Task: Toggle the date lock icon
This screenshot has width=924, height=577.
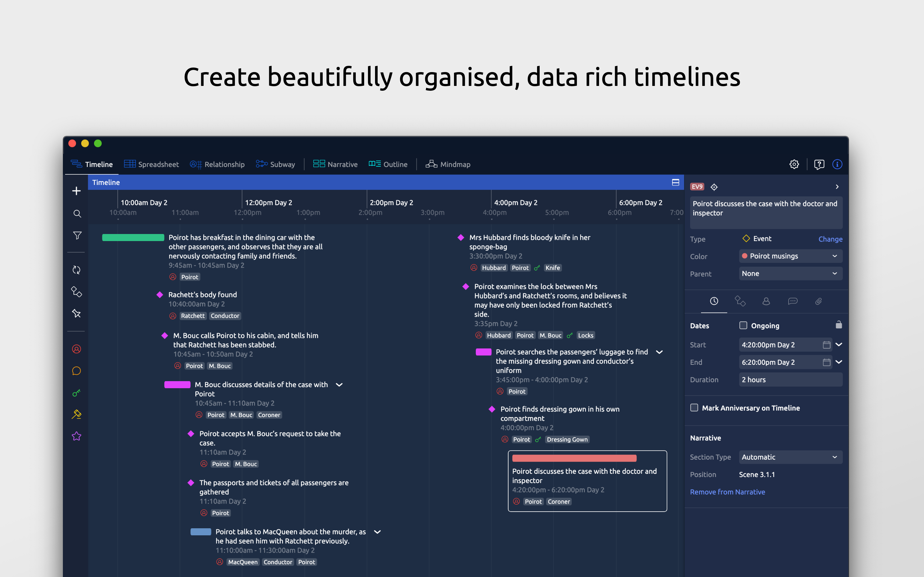Action: click(x=838, y=324)
